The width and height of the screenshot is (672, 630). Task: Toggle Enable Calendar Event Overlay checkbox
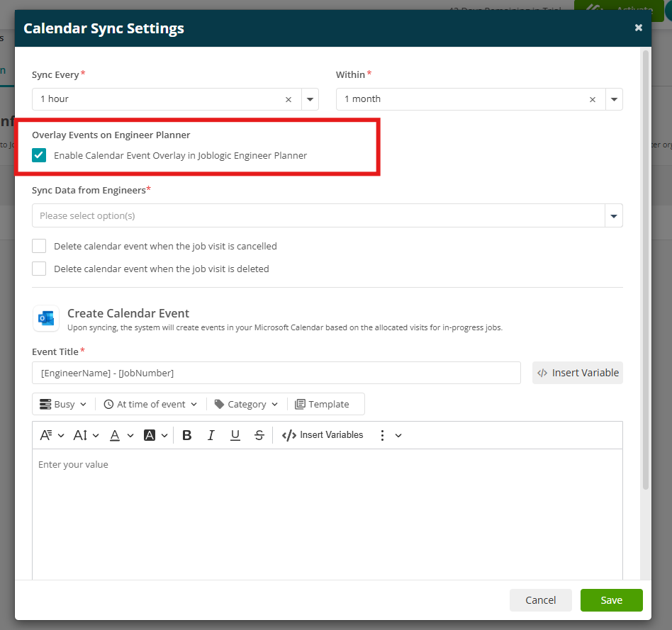(39, 155)
